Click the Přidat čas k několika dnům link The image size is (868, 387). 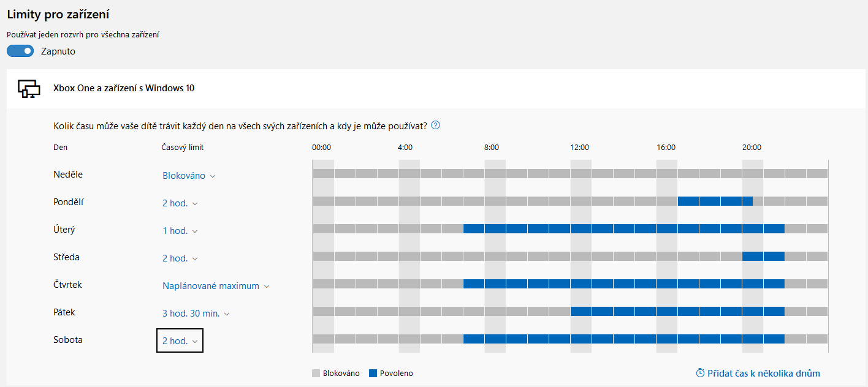point(758,373)
